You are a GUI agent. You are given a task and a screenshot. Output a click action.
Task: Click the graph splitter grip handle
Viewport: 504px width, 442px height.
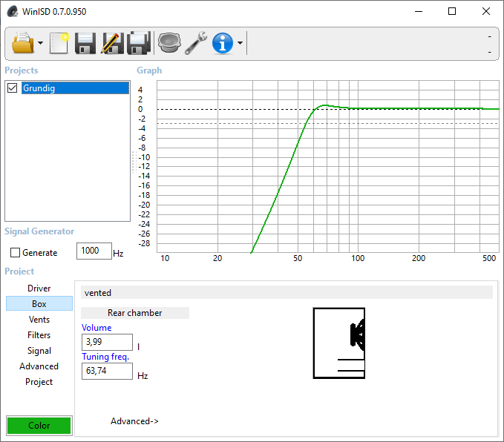coord(134,162)
